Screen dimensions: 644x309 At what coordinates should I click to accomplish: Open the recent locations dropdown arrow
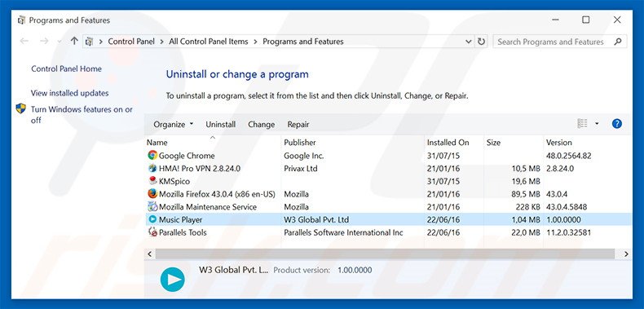pos(60,42)
